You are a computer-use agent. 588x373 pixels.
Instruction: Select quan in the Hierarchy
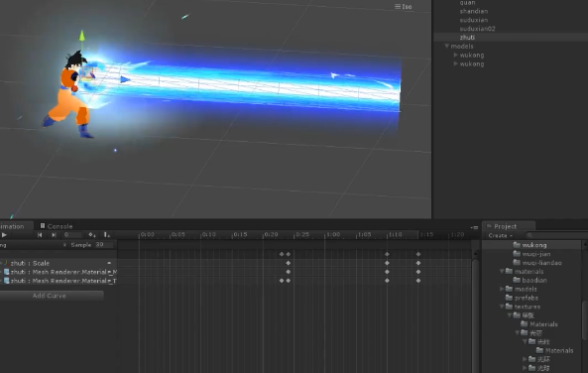point(467,3)
